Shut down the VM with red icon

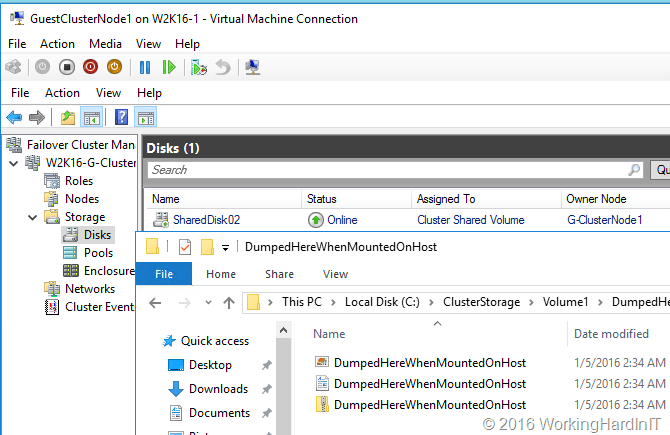pos(91,67)
